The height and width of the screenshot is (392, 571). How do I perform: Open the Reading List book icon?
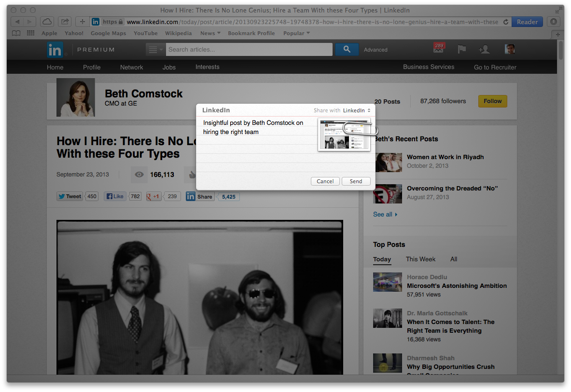tap(16, 33)
